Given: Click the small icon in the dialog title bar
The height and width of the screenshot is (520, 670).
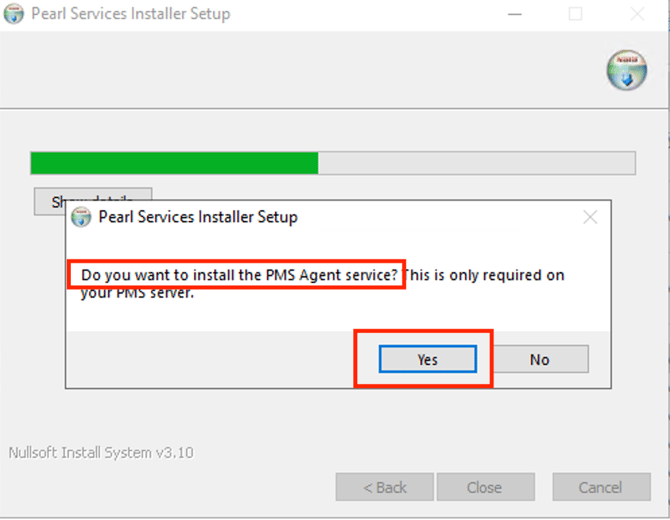Looking at the screenshot, I should tap(82, 217).
